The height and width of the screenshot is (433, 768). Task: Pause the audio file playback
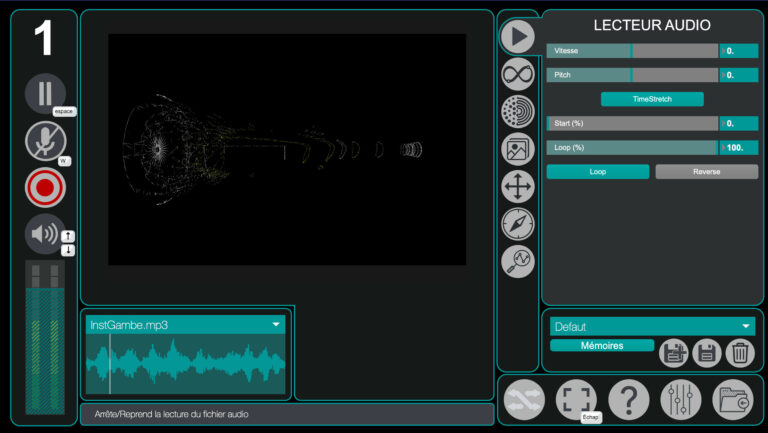[45, 94]
